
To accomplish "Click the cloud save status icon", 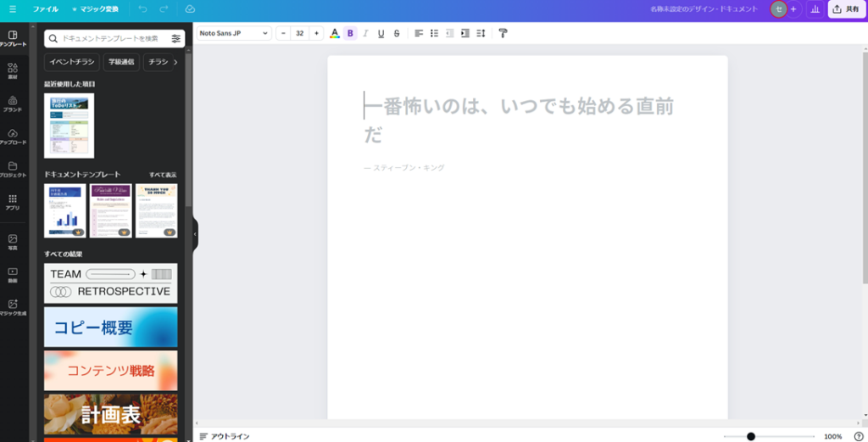I will (190, 8).
